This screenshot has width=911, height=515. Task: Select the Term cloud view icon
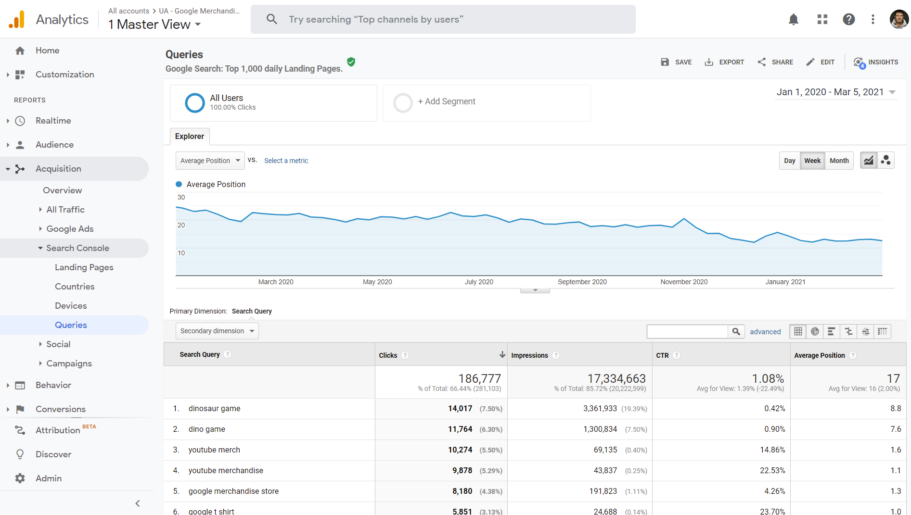click(865, 331)
